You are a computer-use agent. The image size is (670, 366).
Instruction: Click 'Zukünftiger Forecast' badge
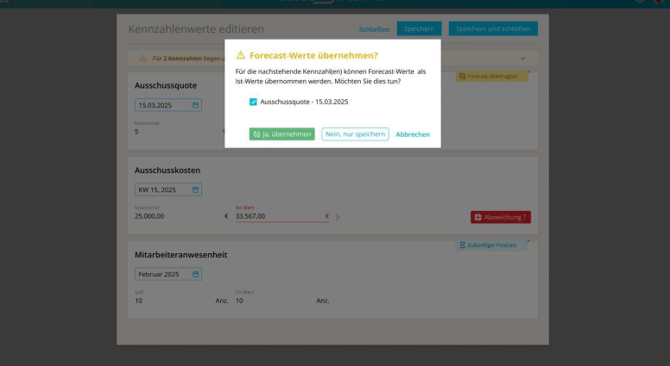(x=492, y=245)
